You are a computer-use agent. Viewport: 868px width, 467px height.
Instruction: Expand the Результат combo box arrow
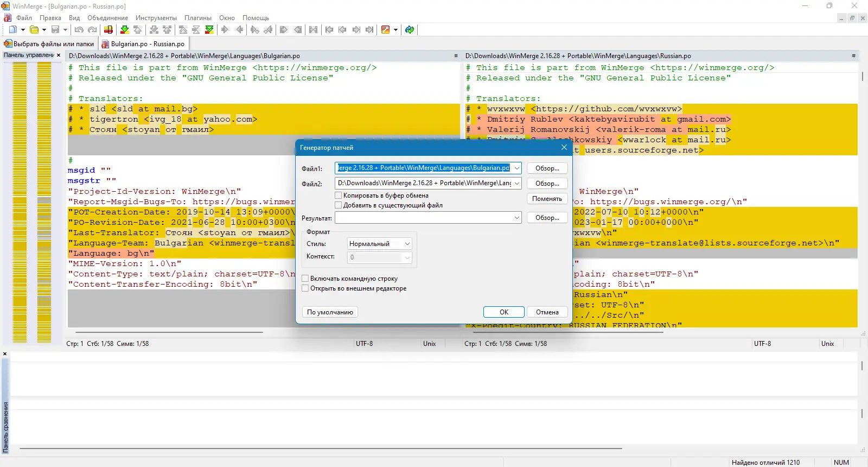click(516, 218)
